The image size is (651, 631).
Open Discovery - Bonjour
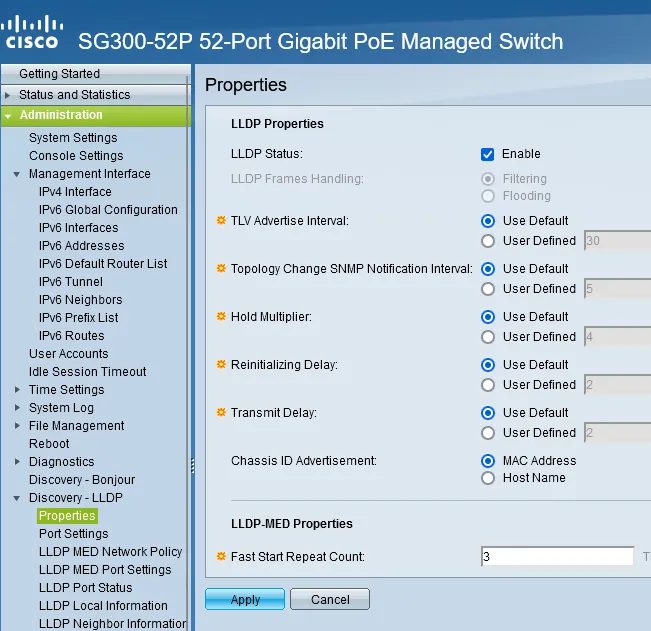coord(82,480)
